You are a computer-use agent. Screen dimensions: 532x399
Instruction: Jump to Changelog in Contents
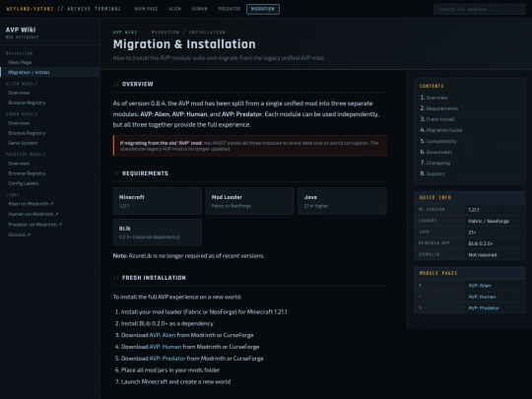coord(438,163)
